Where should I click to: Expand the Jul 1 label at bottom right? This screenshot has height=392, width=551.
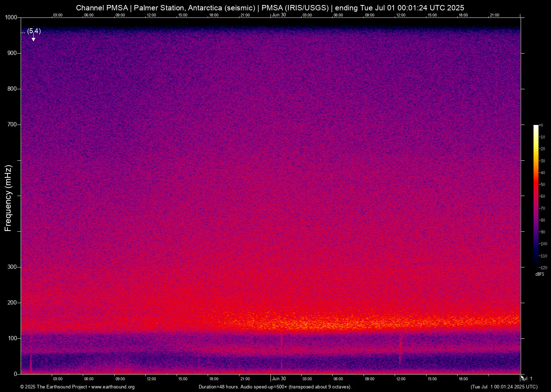[x=527, y=378]
